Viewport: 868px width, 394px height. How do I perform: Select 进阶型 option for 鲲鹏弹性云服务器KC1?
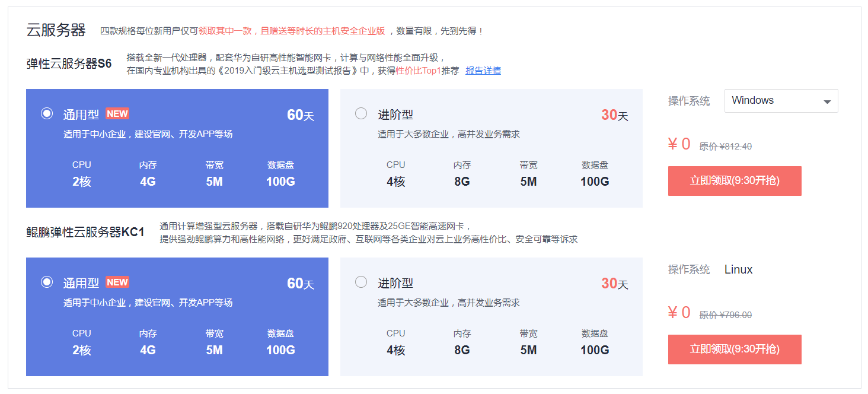361,282
